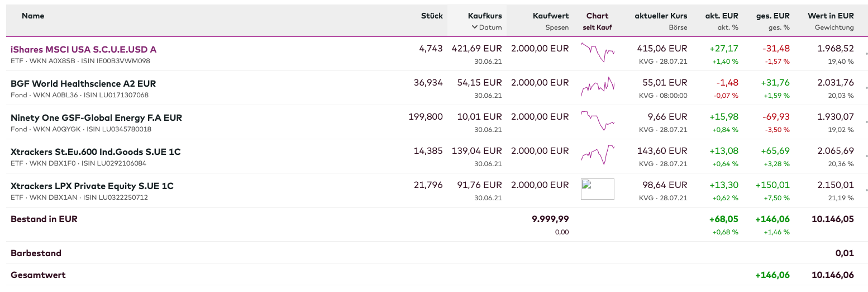Open Ninety One GSF-Global Energy F.A EUR
Image resolution: width=868 pixels, height=292 pixels.
(96, 118)
